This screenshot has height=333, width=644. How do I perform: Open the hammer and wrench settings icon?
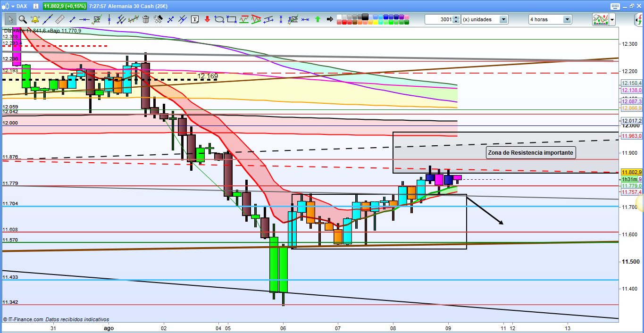158,19
